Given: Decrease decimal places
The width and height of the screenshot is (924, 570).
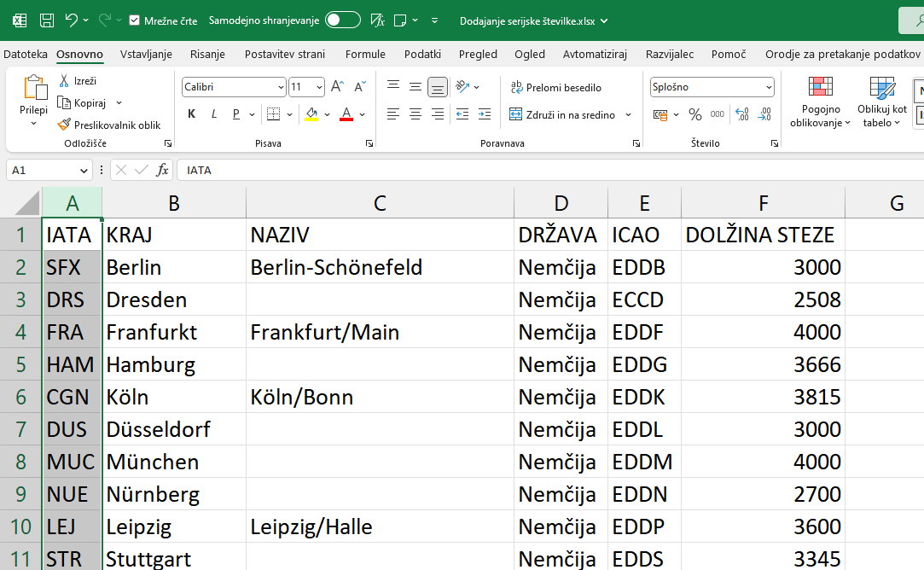Looking at the screenshot, I should click(765, 114).
